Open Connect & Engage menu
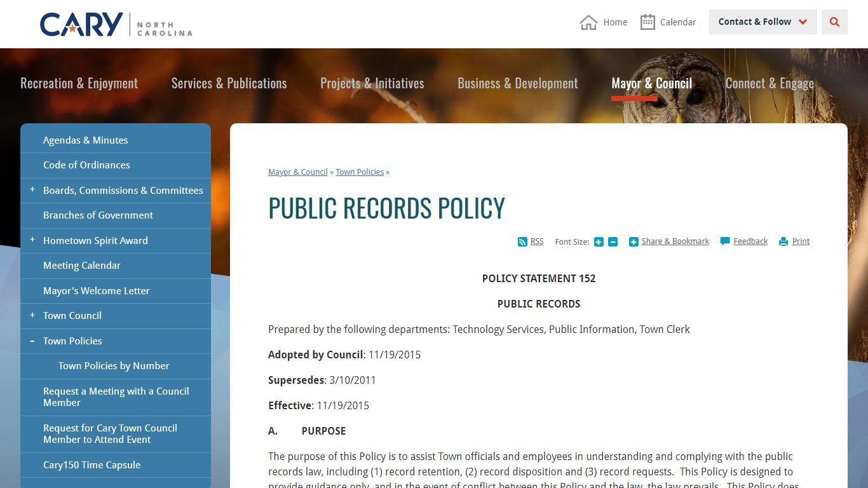This screenshot has width=868, height=488. [770, 83]
